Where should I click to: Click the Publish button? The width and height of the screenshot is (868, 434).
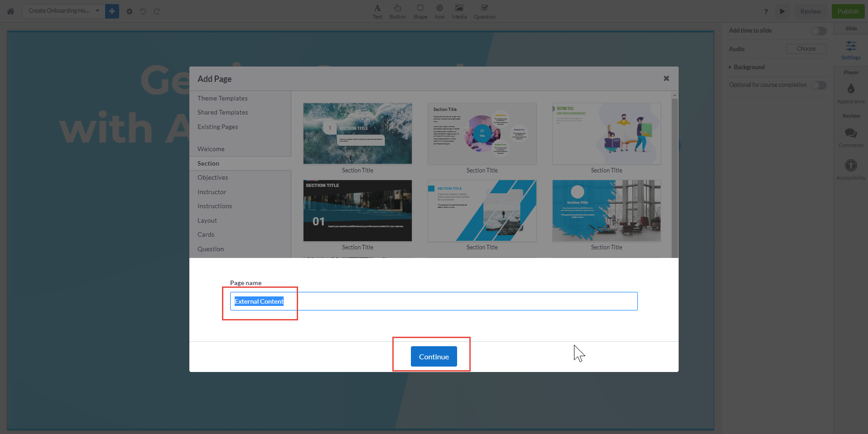point(848,11)
